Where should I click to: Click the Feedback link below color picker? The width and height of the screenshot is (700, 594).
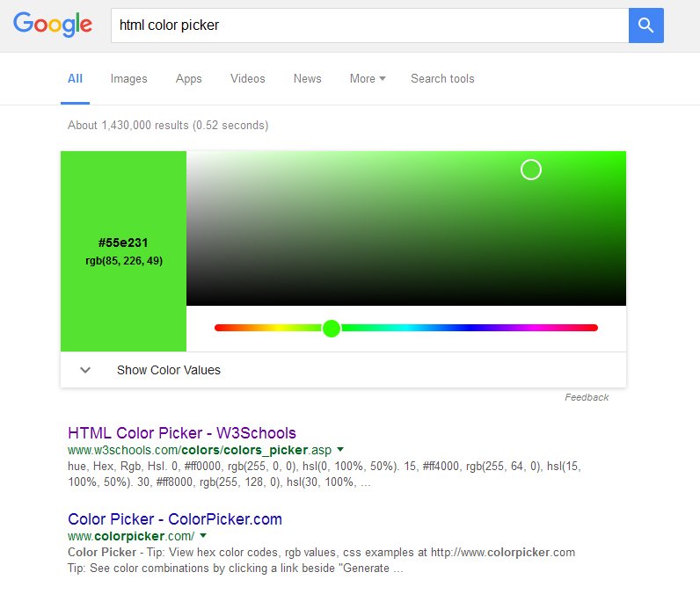[587, 397]
